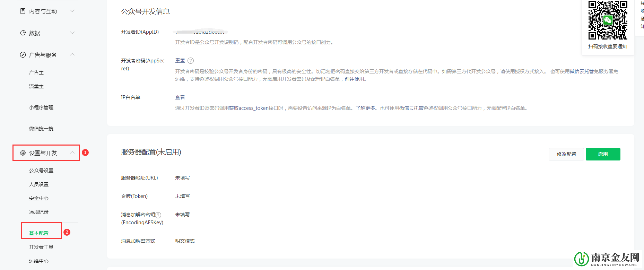Viewport: 644px width, 270px height.
Task: Open 广告主 in the sidebar
Action: (36, 72)
